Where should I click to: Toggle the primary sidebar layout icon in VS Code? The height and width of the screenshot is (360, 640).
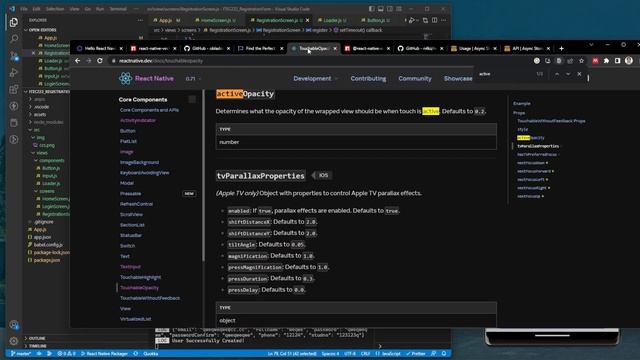(371, 9)
